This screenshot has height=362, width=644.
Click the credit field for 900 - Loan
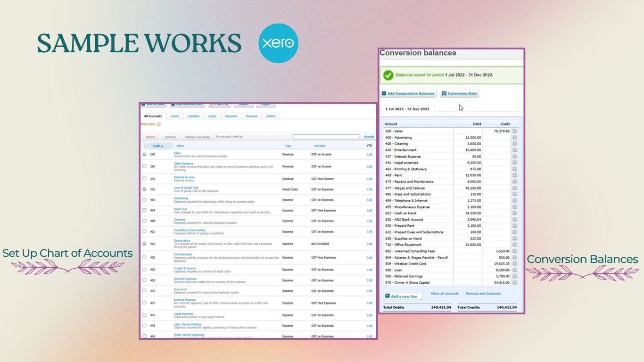[x=496, y=270]
